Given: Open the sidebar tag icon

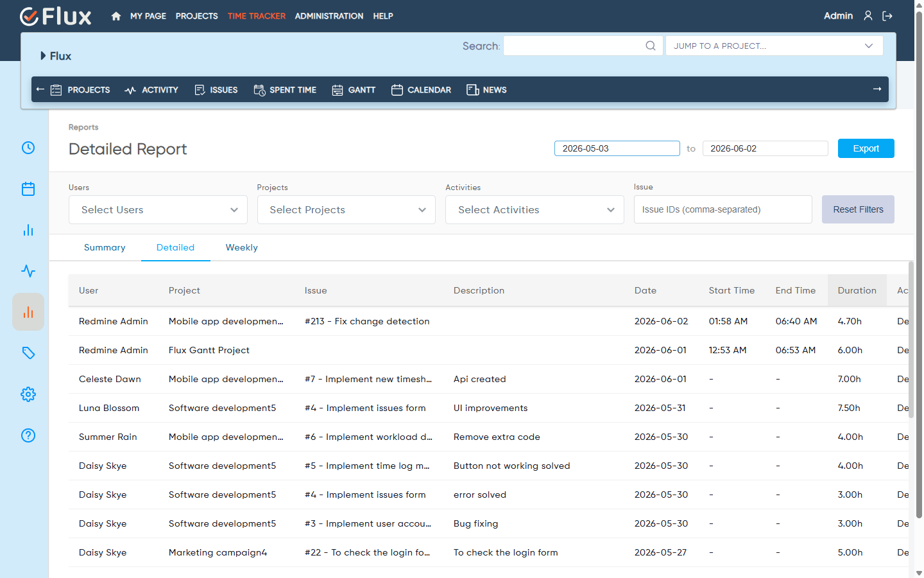Looking at the screenshot, I should click(28, 353).
